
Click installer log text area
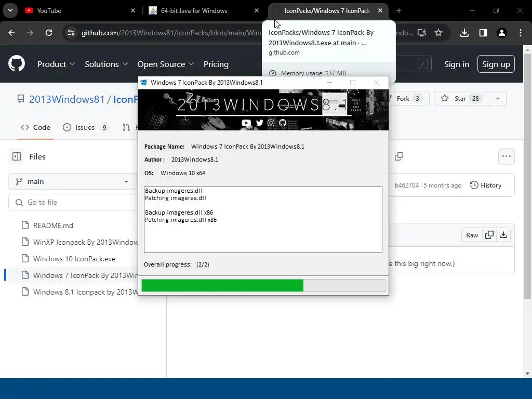[263, 220]
